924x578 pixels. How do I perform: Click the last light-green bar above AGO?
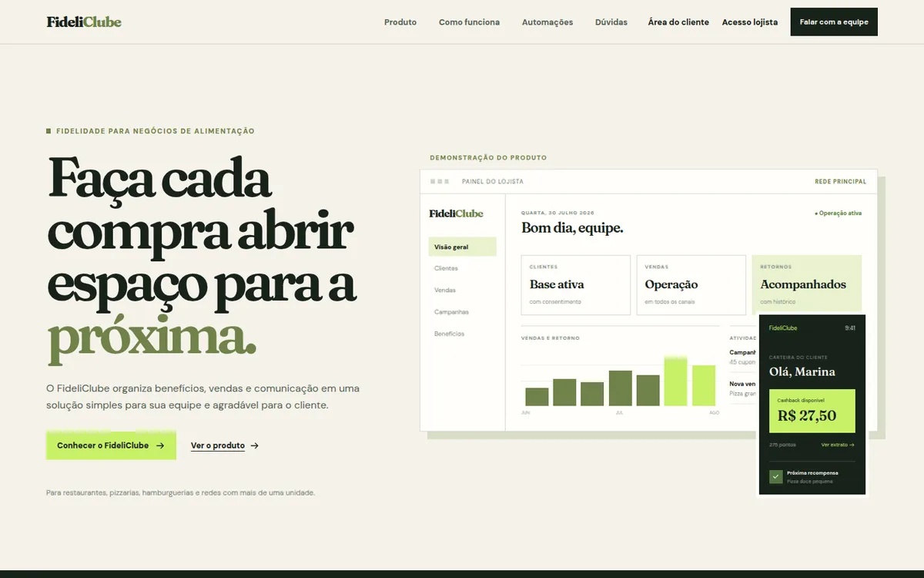tap(704, 385)
